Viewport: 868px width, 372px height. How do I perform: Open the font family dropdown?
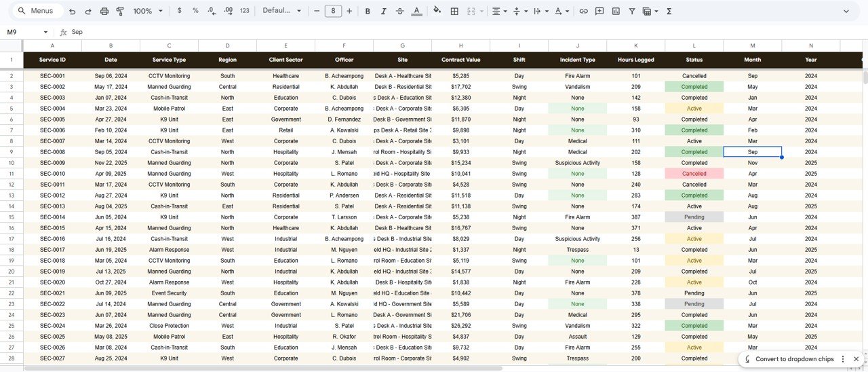[281, 11]
